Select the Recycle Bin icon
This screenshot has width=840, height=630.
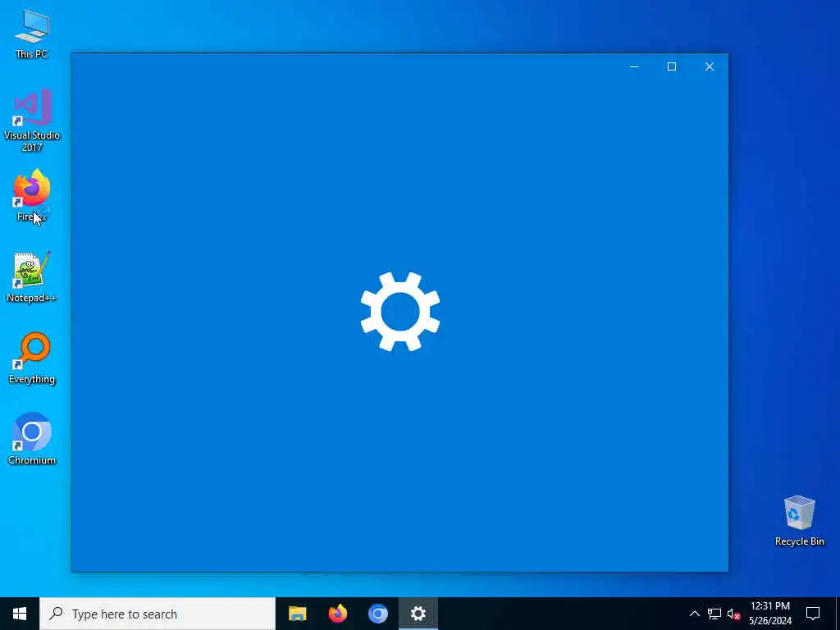(799, 521)
